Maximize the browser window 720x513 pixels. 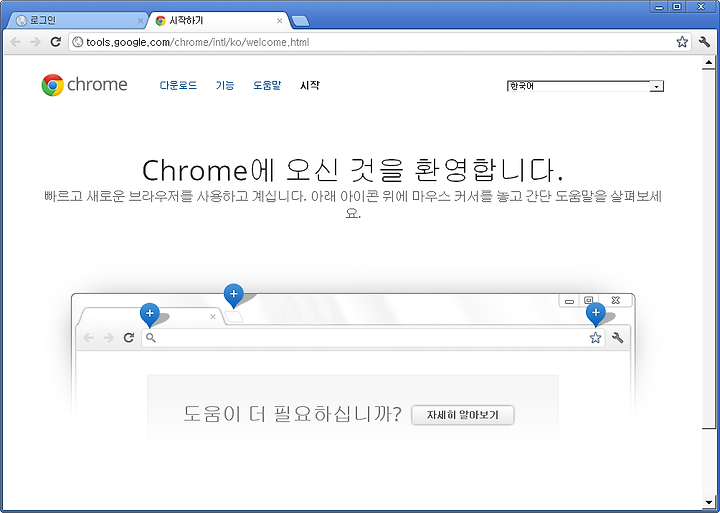(677, 6)
